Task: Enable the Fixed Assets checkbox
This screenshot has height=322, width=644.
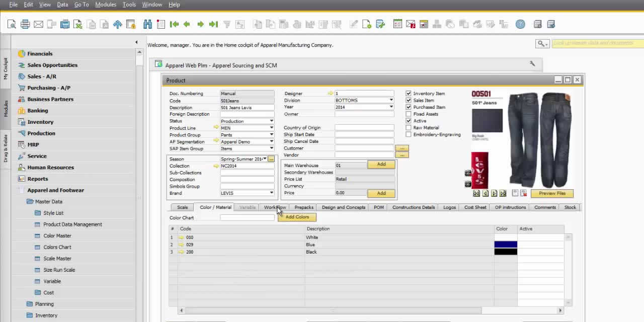Action: 409,114
